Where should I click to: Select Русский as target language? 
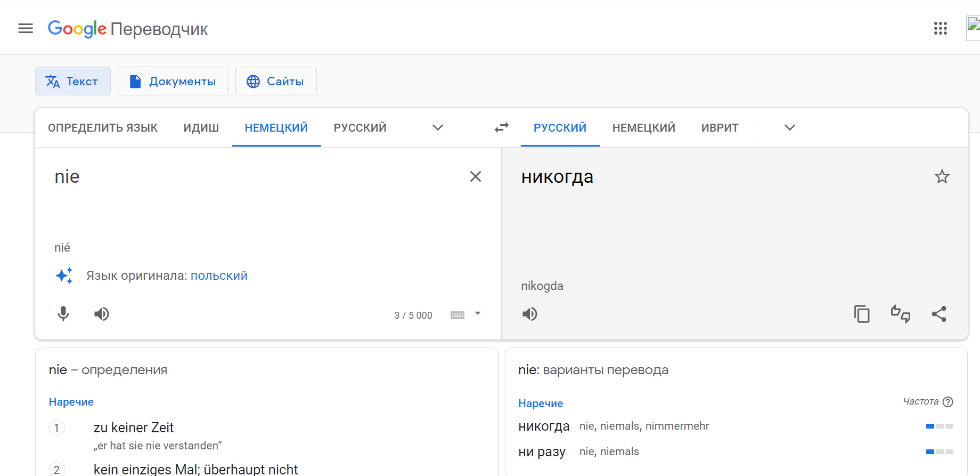[560, 128]
